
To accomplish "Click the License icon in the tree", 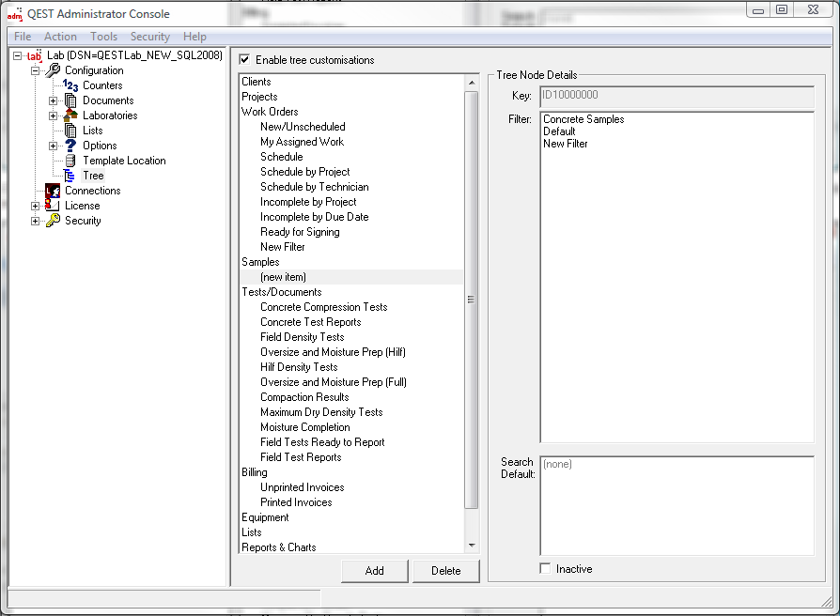I will click(53, 206).
